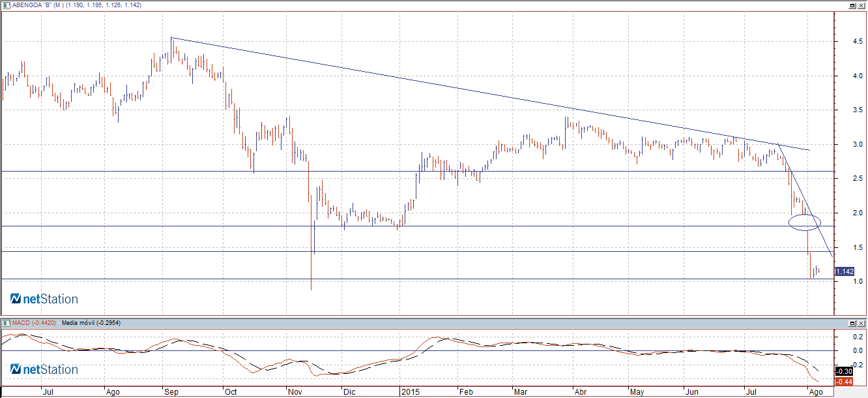
Task: Click the Abr label on time axis
Action: (x=581, y=393)
